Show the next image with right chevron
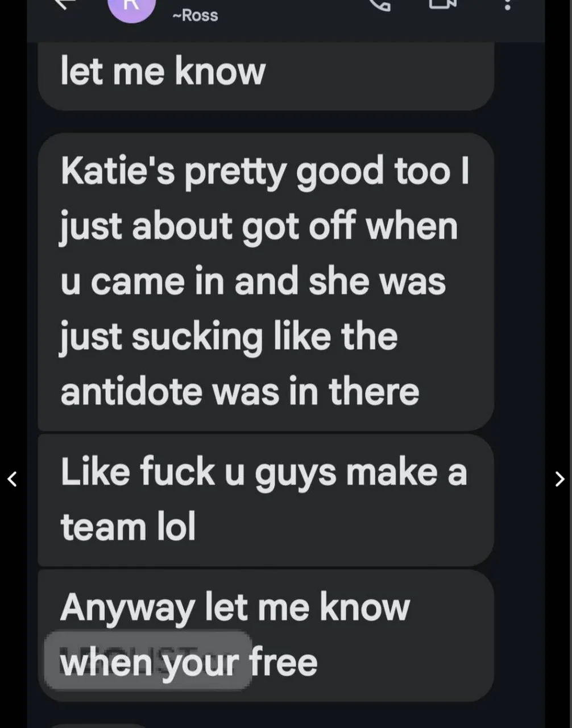Image resolution: width=572 pixels, height=728 pixels. point(559,479)
